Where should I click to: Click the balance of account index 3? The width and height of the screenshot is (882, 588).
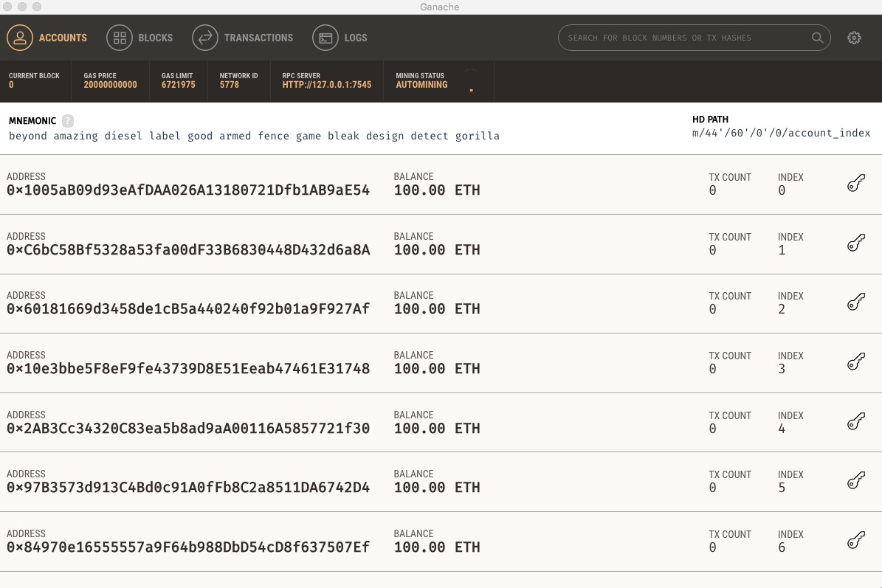(437, 368)
